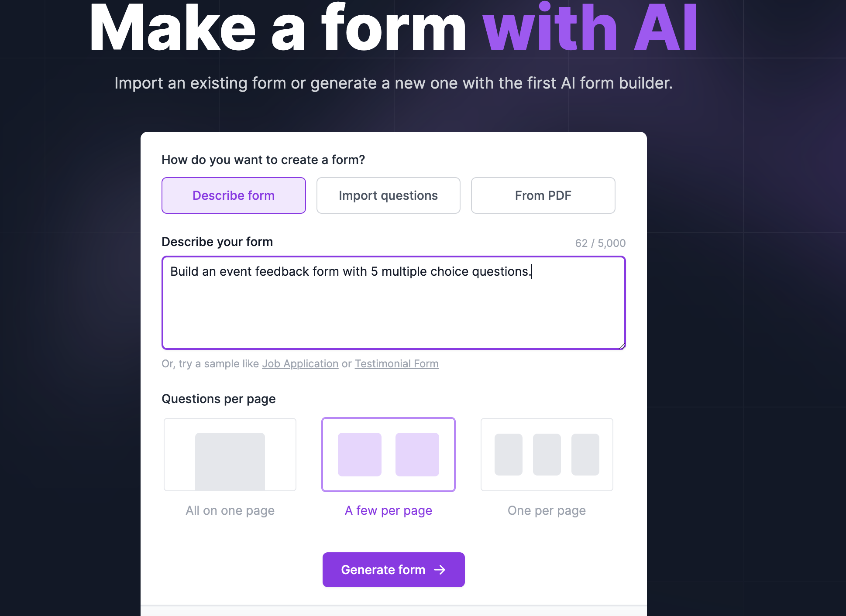This screenshot has height=616, width=846.
Task: Click the Job Application sample link
Action: [299, 363]
